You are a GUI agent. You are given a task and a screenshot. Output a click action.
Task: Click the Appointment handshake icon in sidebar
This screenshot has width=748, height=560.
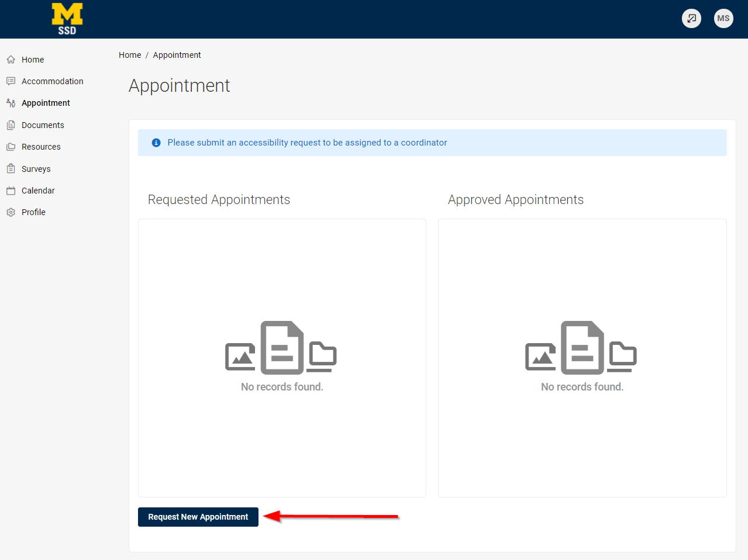click(x=10, y=103)
